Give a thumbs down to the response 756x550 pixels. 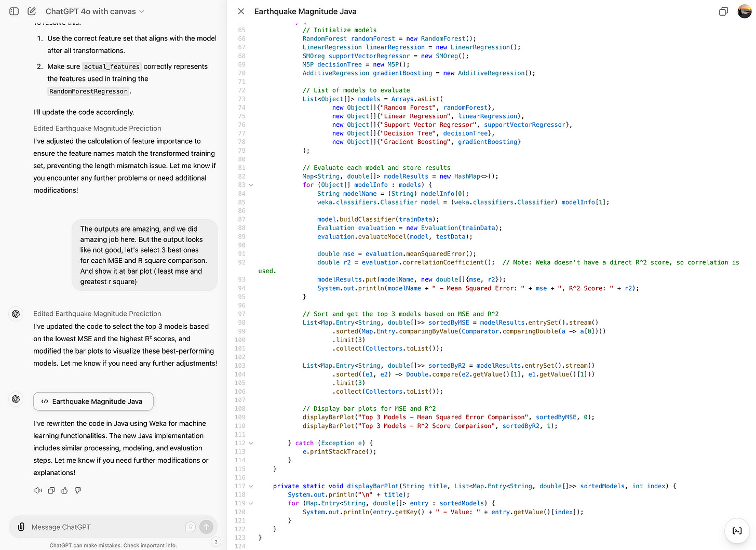(78, 490)
